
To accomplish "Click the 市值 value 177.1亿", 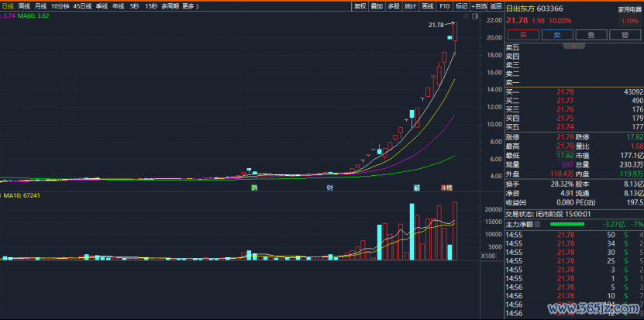I will [x=633, y=156].
